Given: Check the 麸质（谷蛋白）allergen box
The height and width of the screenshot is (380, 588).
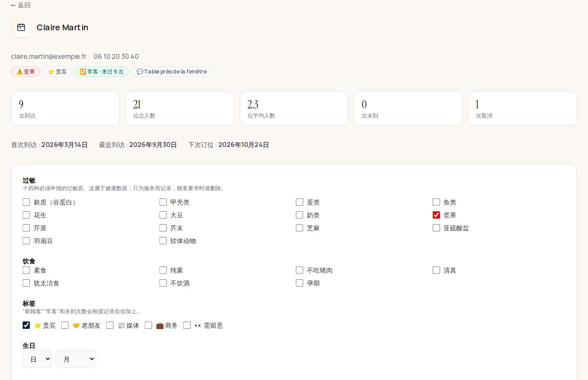Looking at the screenshot, I should tap(26, 202).
